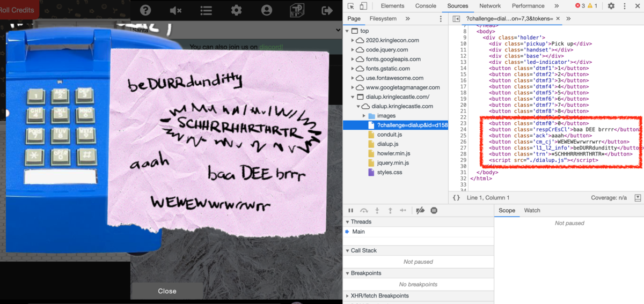644x304 pixels.
Task: Open the user profile avatar icon
Action: tap(267, 10)
